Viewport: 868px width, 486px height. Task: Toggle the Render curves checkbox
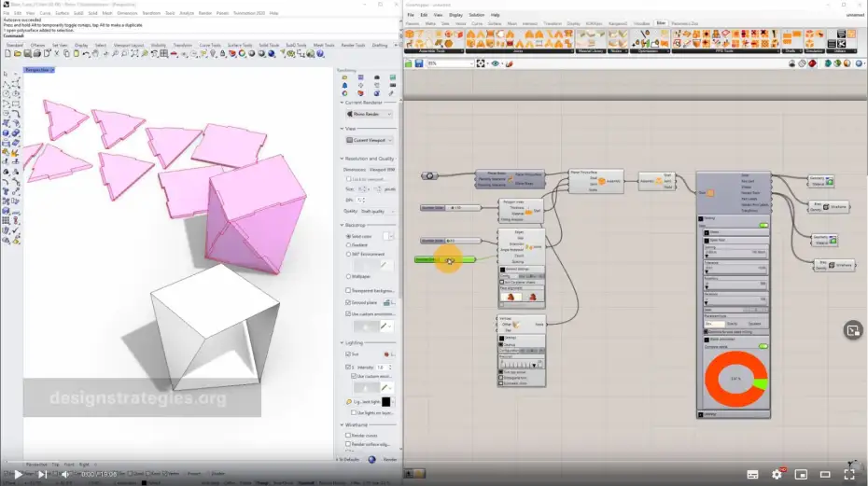click(x=348, y=436)
